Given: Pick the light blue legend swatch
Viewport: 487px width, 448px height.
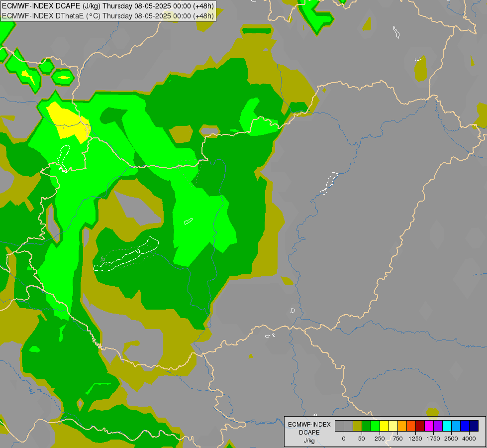Looking at the screenshot, I should (456, 426).
